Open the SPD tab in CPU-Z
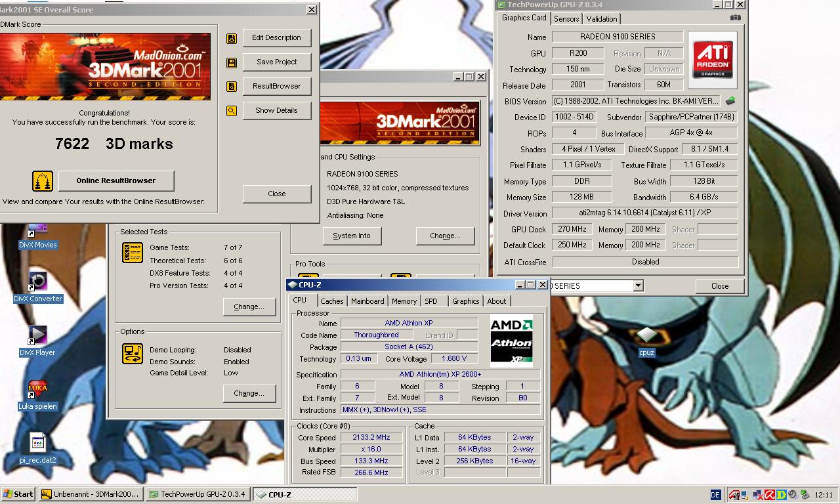 [x=431, y=301]
